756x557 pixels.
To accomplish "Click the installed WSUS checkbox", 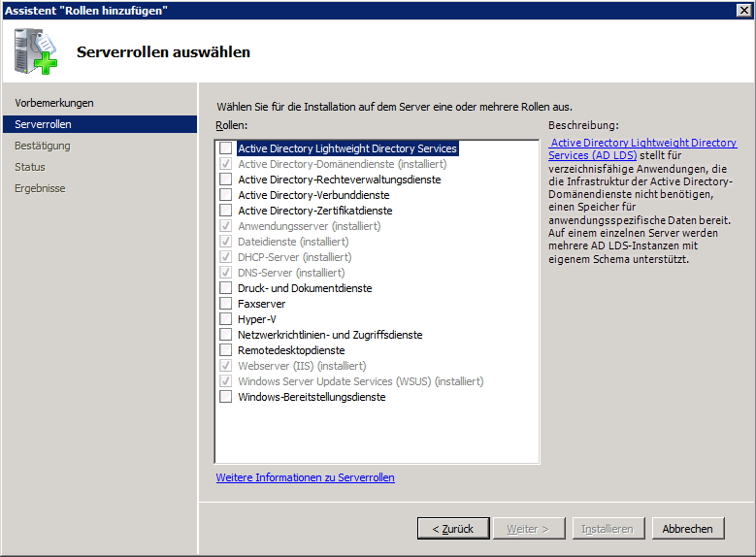I will pos(226,381).
